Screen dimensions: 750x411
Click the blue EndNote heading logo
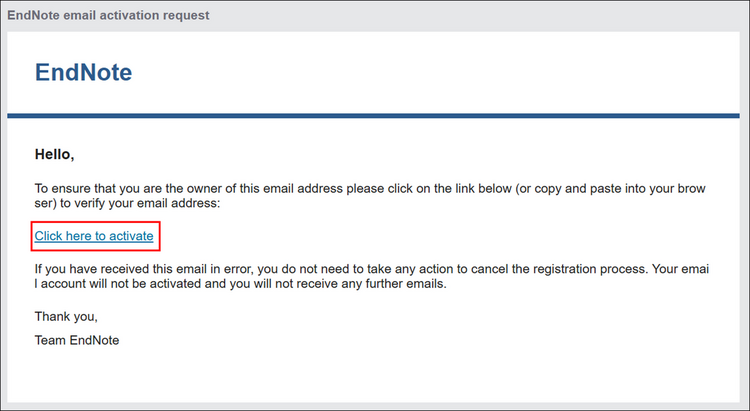[x=83, y=72]
